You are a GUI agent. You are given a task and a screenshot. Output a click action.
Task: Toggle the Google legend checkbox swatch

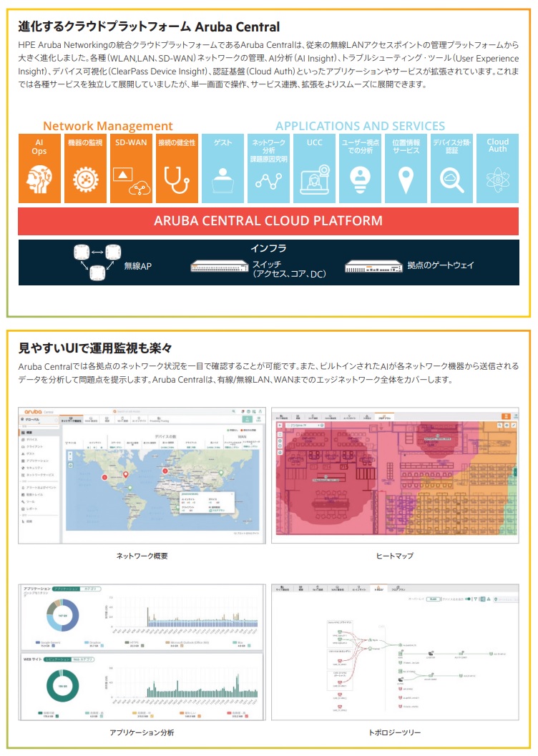(x=53, y=646)
